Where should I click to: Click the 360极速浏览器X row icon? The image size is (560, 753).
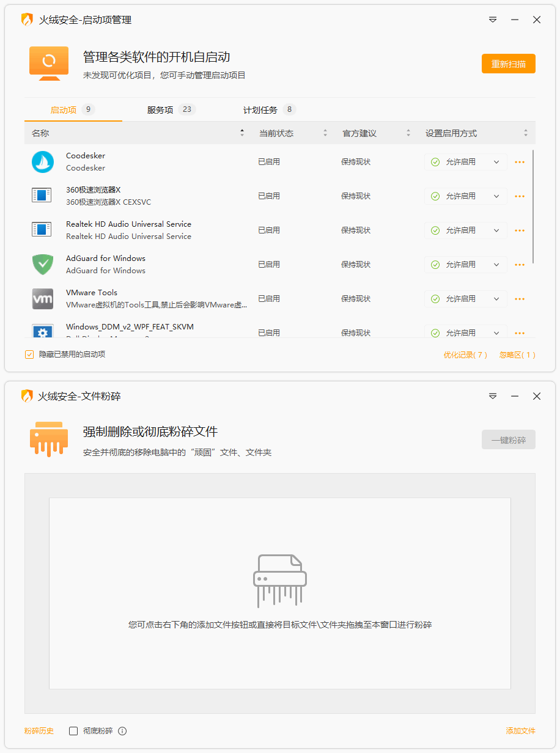[43, 196]
